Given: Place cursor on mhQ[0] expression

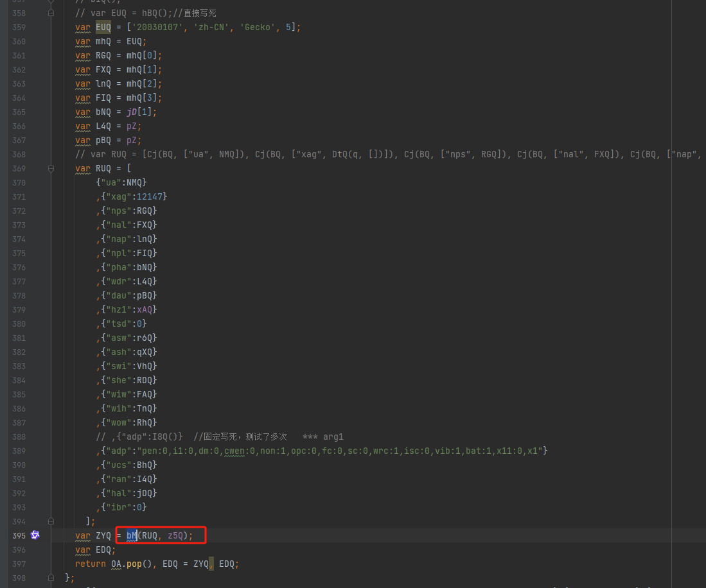Looking at the screenshot, I should 142,55.
